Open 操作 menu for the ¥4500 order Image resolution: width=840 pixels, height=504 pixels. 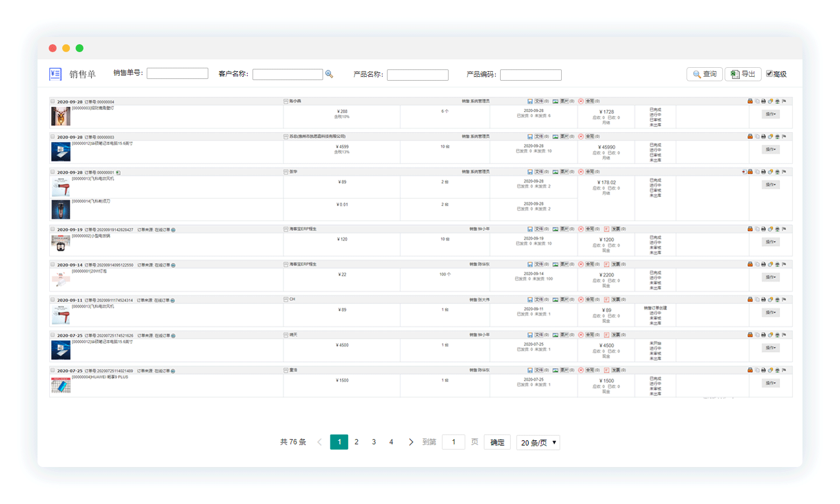[771, 348]
